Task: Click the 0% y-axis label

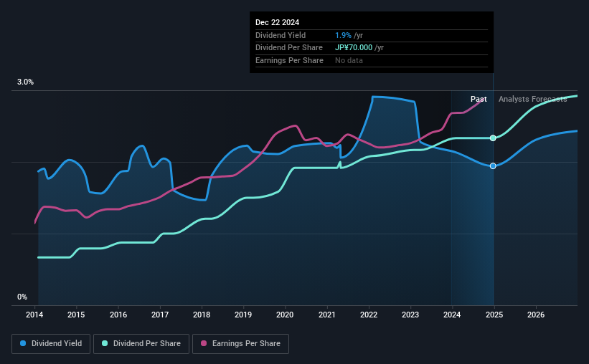Action: coord(22,297)
